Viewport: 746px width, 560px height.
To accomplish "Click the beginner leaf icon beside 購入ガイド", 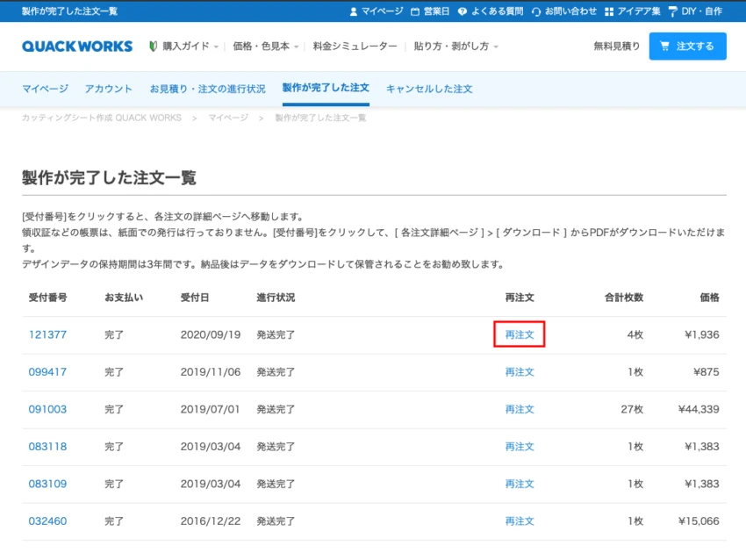I will (154, 47).
